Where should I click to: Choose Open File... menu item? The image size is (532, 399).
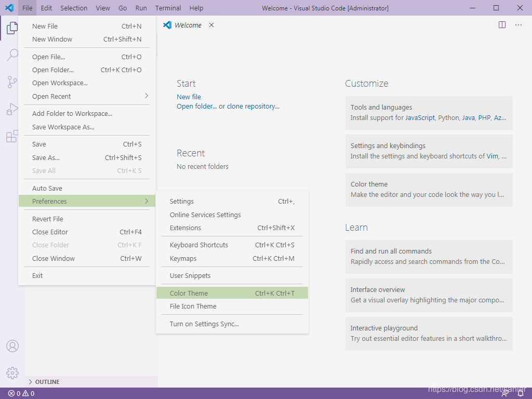coord(87,57)
